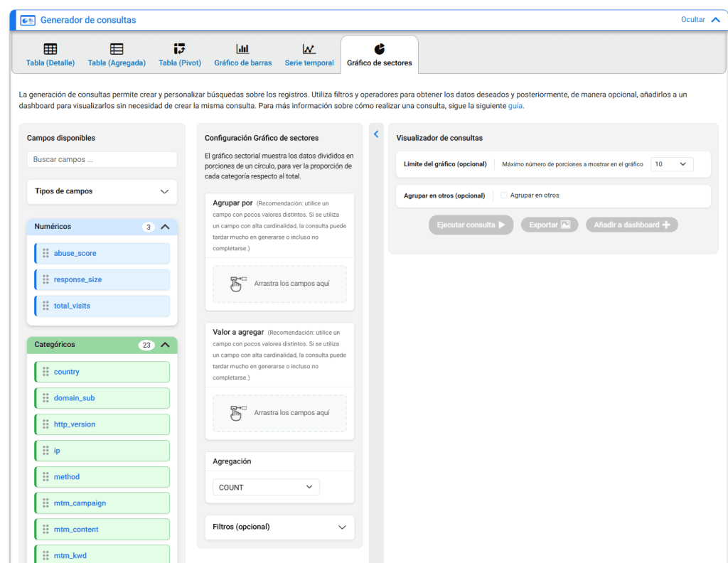Collapse the panel with the left chevron arrow
This screenshot has height=563, width=728.
tap(376, 134)
